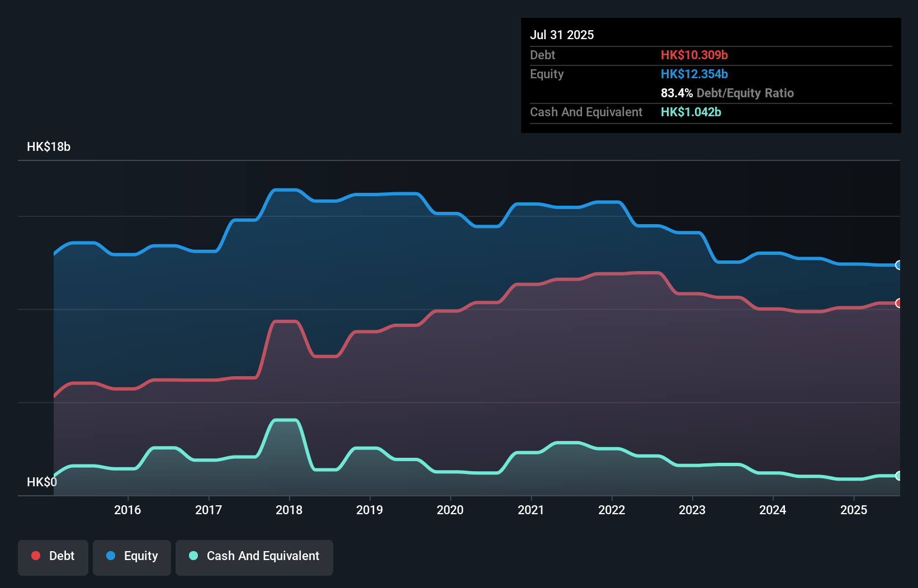The width and height of the screenshot is (918, 588).
Task: Select the red Debt endpoint marker on chart
Action: point(897,303)
